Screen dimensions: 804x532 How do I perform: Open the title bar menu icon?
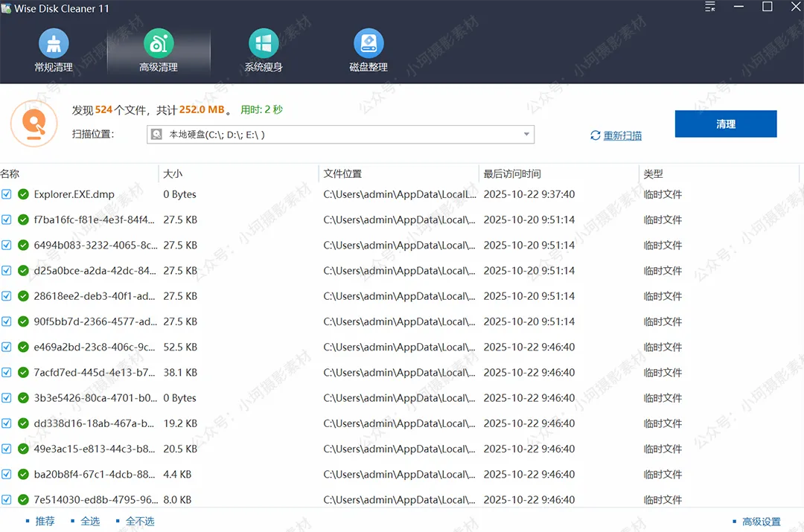point(709,7)
